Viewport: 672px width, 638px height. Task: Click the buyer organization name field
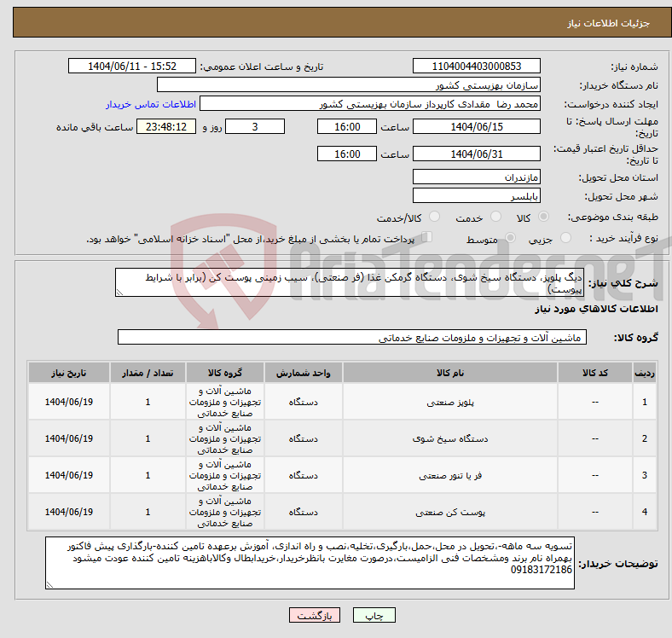click(349, 85)
